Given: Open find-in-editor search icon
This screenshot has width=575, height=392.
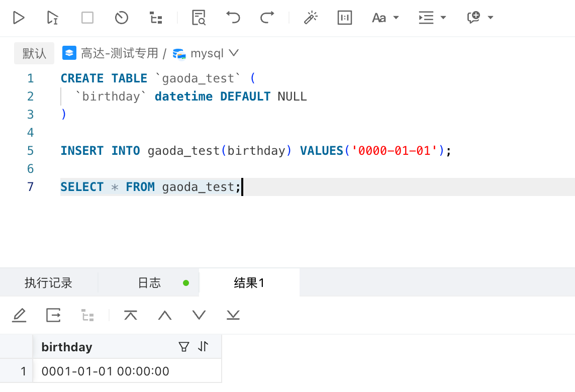Looking at the screenshot, I should [x=198, y=18].
